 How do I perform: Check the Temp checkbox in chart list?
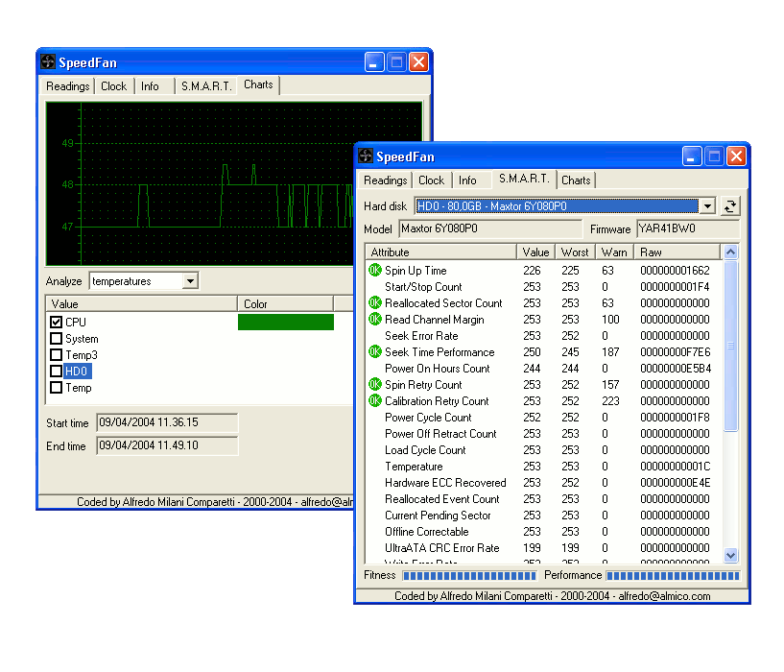point(56,387)
